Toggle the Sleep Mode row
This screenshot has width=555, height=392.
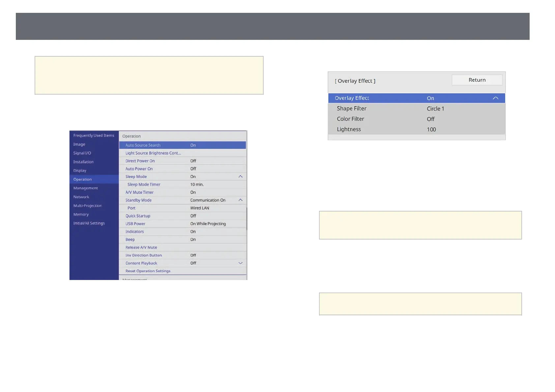(182, 177)
